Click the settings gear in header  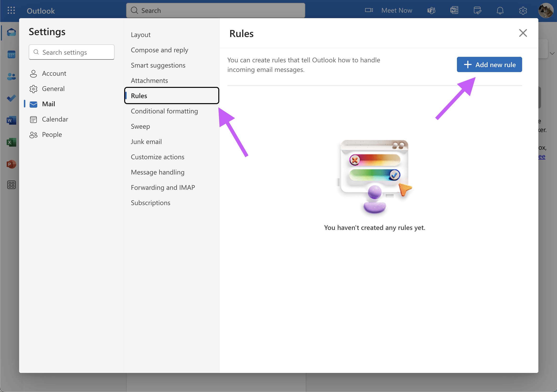523,11
